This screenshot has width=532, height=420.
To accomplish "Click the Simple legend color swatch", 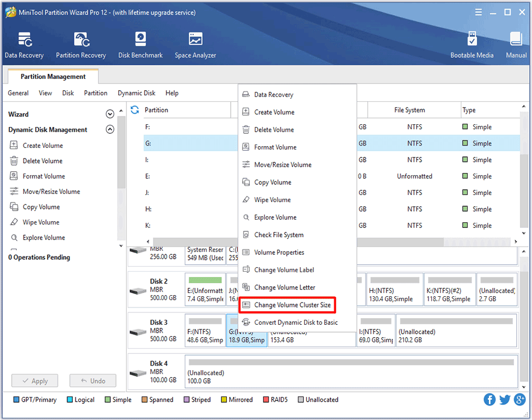I will [x=108, y=400].
